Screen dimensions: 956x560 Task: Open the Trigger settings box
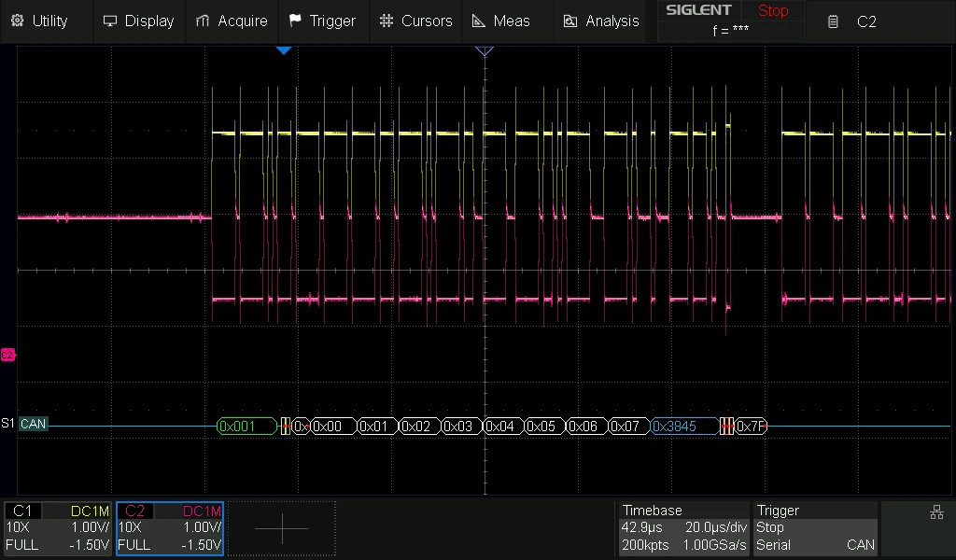coord(816,528)
